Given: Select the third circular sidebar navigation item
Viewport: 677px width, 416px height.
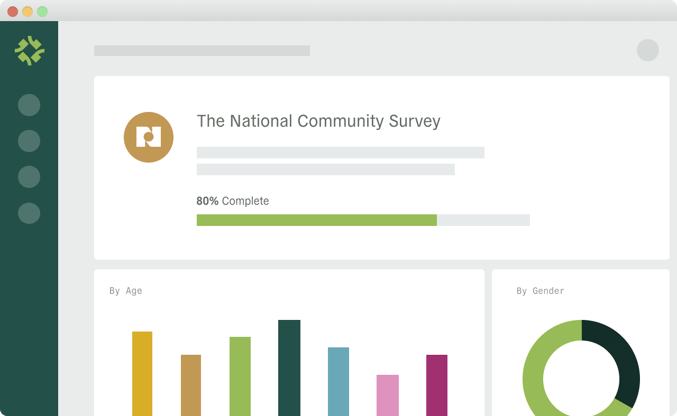Looking at the screenshot, I should [x=29, y=177].
